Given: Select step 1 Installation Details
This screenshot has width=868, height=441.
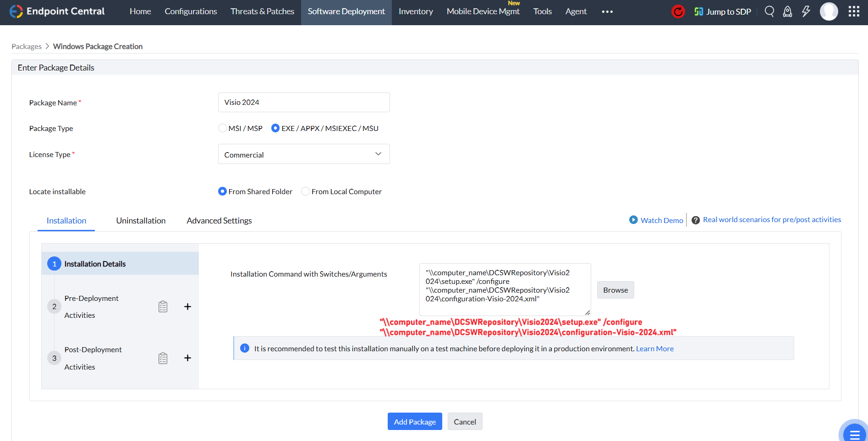Looking at the screenshot, I should click(x=120, y=263).
